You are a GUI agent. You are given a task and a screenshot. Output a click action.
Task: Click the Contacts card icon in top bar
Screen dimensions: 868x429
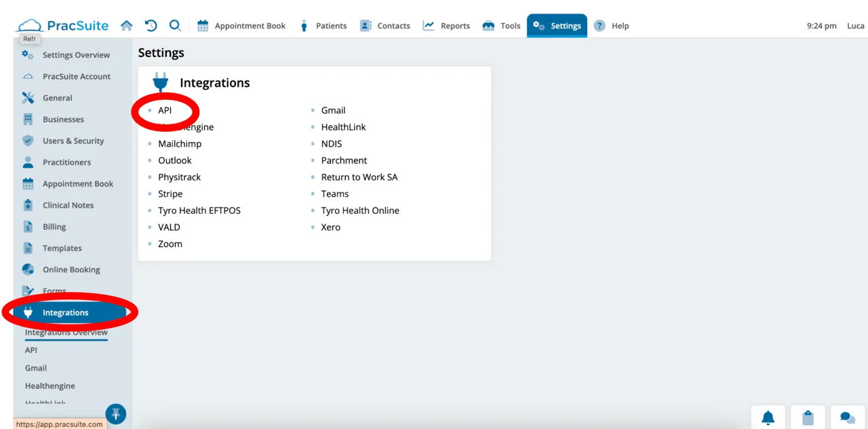(x=366, y=26)
